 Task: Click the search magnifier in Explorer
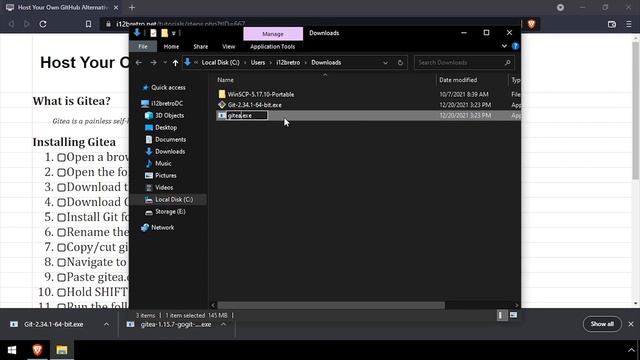pyautogui.click(x=507, y=62)
